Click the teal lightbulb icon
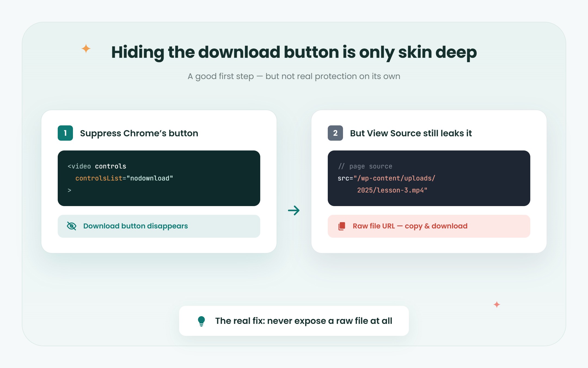The image size is (588, 368). click(201, 321)
